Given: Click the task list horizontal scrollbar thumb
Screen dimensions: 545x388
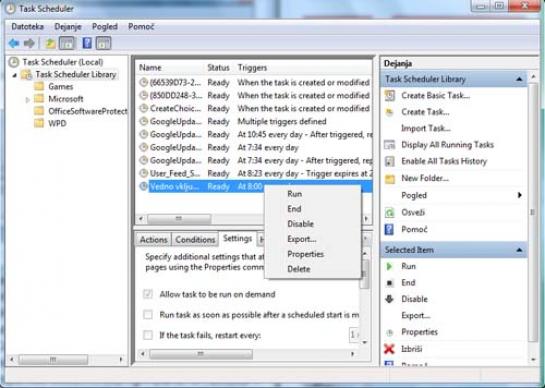Looking at the screenshot, I should pyautogui.click(x=179, y=219).
